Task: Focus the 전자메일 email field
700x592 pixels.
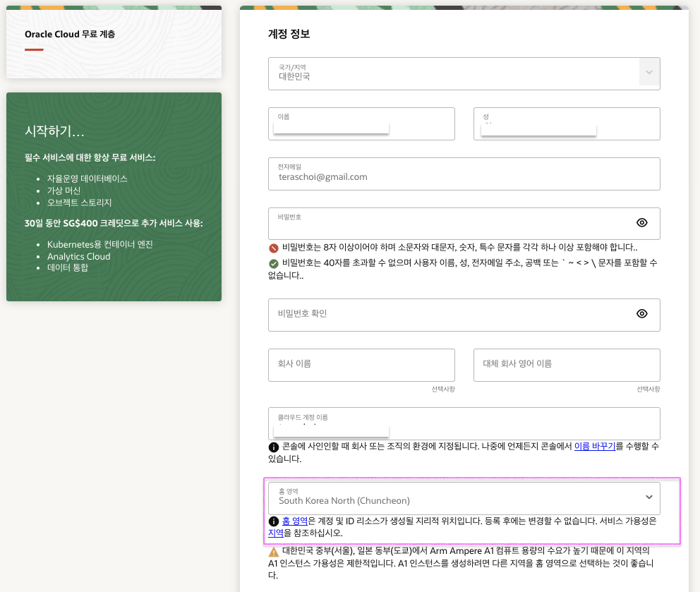Action: pos(464,174)
